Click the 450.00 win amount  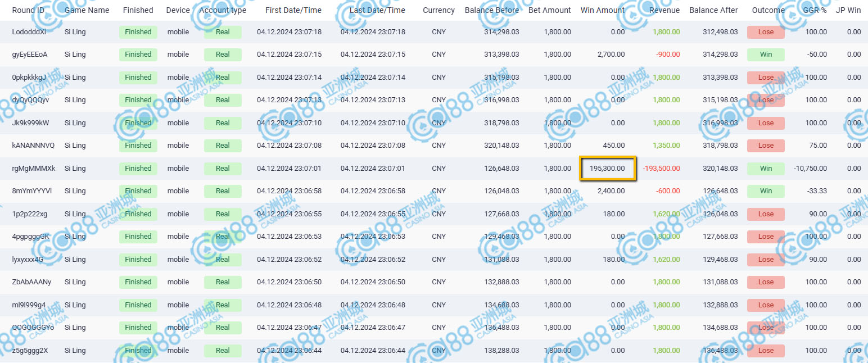coord(614,146)
